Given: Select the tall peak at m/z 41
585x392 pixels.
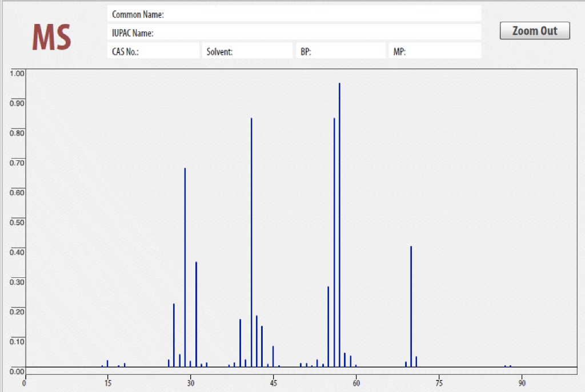Looking at the screenshot, I should coord(251,240).
